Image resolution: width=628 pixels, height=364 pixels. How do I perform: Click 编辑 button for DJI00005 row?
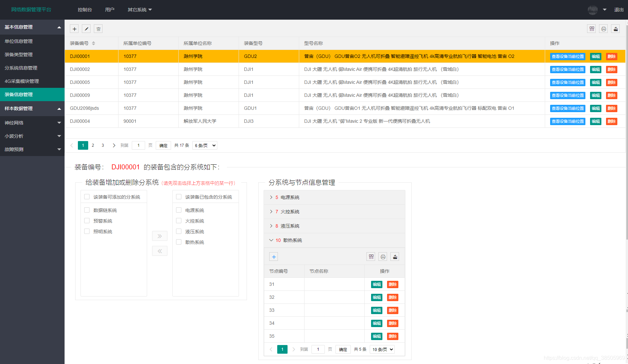[596, 83]
